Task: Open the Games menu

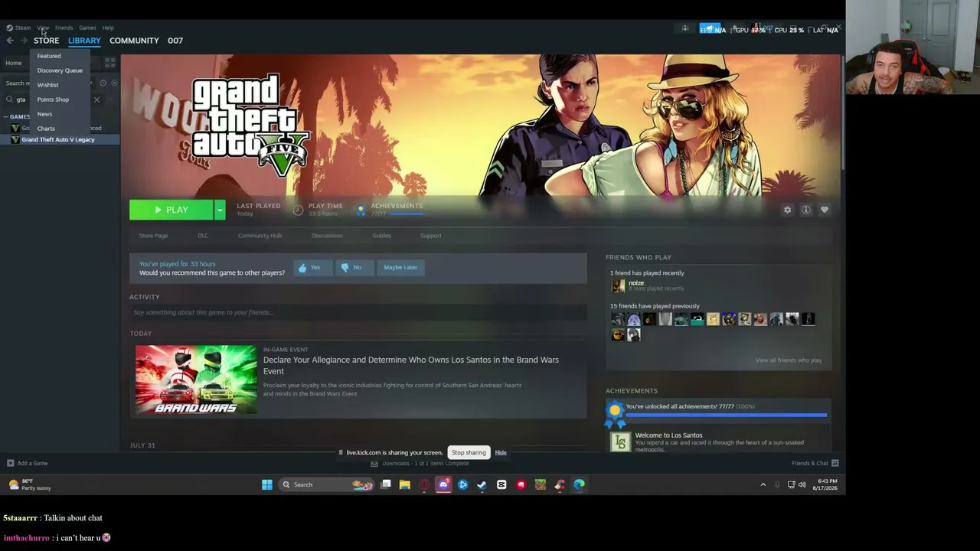Action: 87,28
